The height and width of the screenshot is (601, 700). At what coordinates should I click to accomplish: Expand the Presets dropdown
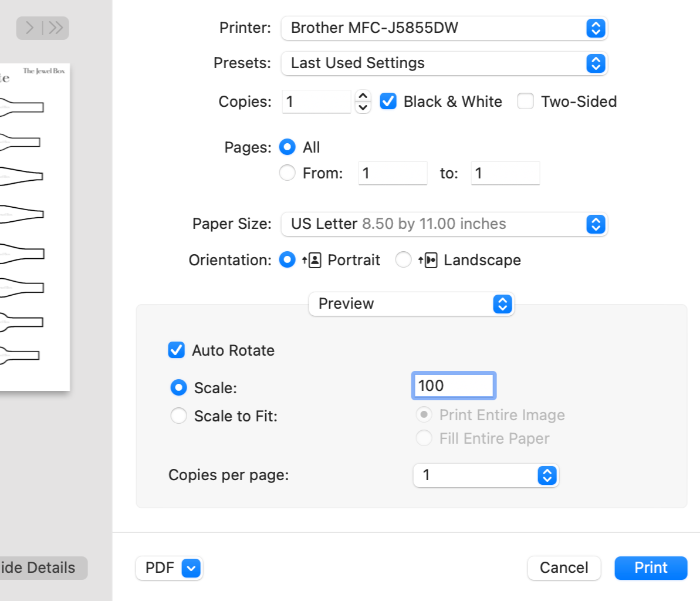pyautogui.click(x=444, y=63)
